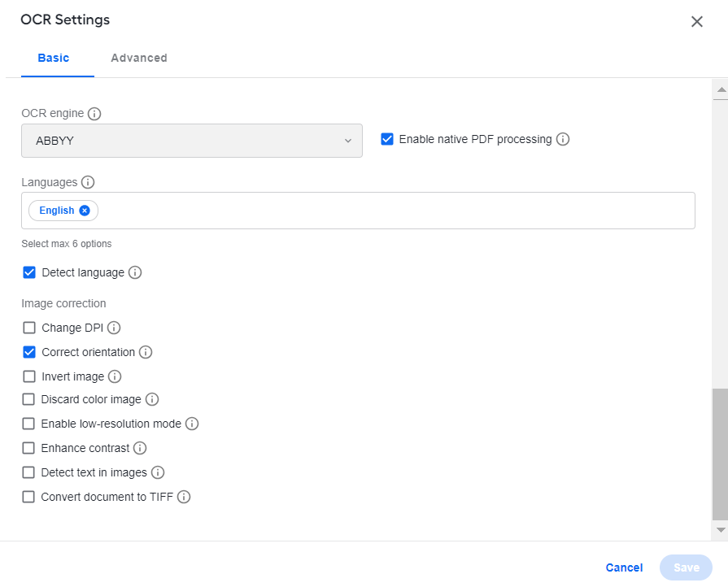
Task: Click info icon next to Change DPI
Action: click(x=114, y=328)
